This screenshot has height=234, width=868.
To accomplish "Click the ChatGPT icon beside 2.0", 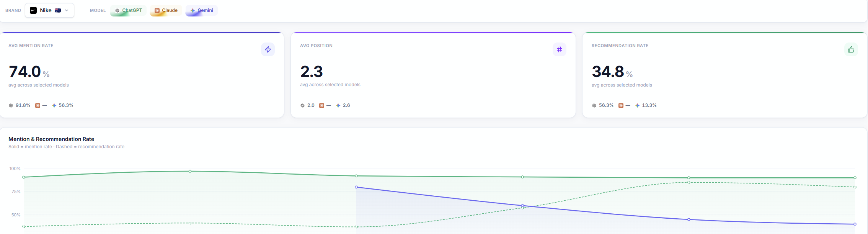I will pos(302,105).
